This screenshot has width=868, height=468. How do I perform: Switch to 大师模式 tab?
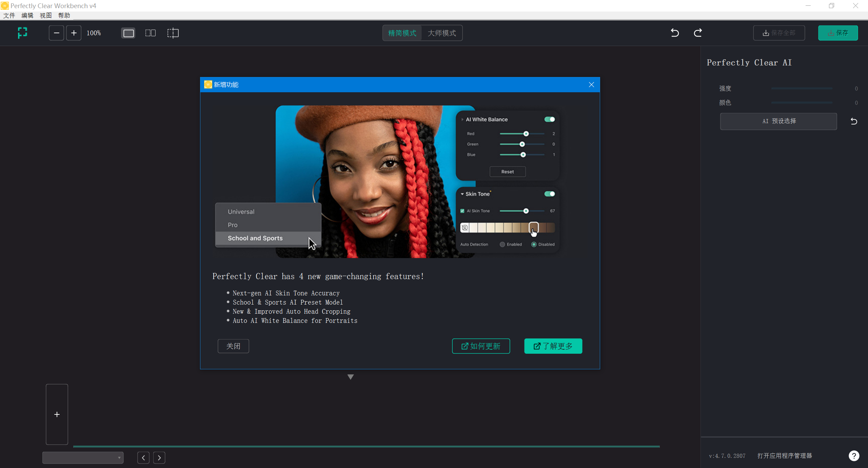tap(442, 33)
